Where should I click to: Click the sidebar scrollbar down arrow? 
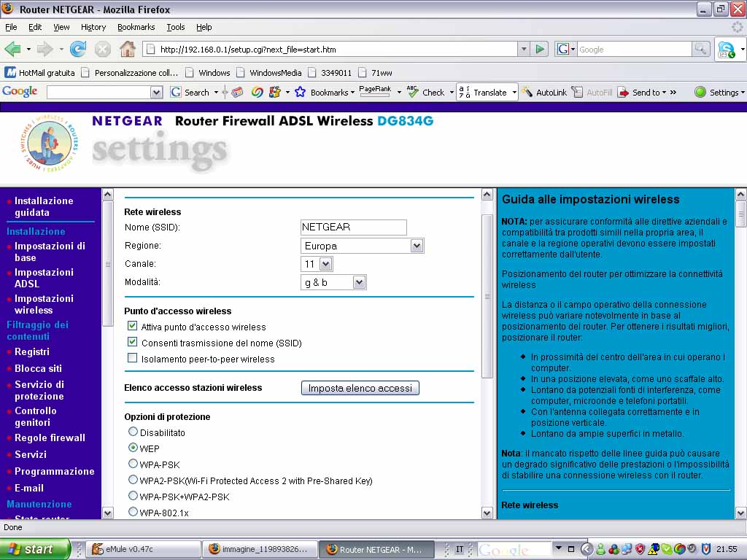click(108, 513)
